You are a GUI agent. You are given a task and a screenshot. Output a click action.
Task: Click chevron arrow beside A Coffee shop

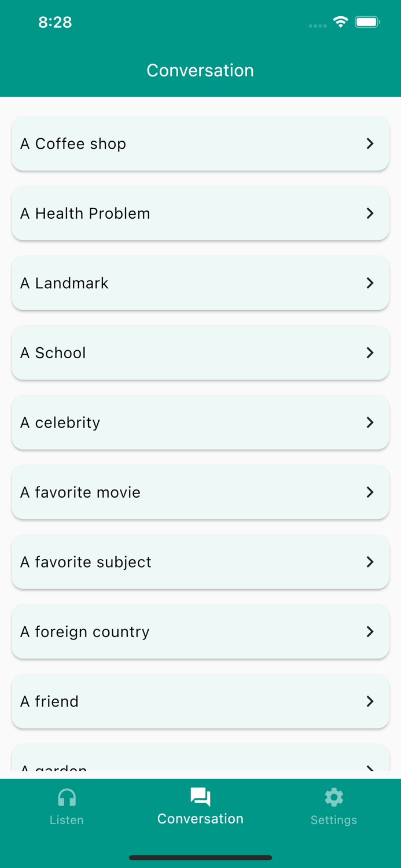[370, 144]
